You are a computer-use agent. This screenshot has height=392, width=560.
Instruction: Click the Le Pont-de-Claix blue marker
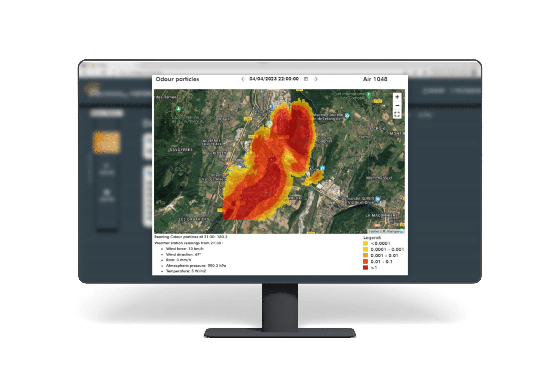pos(271,107)
